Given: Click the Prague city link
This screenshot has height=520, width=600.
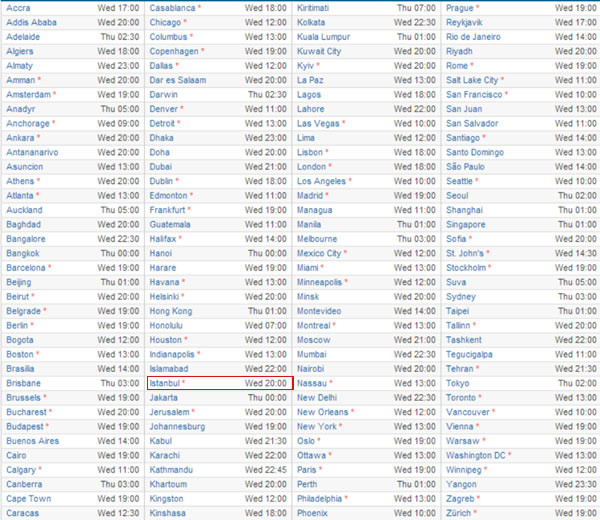Looking at the screenshot, I should (459, 8).
